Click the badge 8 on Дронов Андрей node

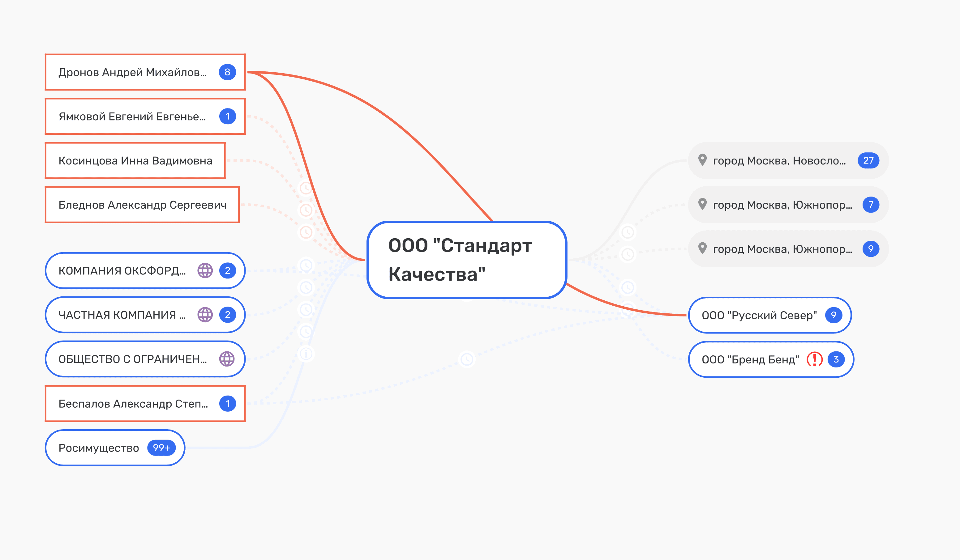pyautogui.click(x=227, y=72)
